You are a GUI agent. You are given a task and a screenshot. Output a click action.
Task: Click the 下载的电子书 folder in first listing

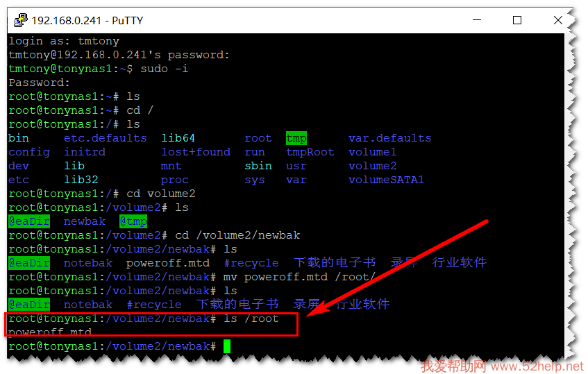pyautogui.click(x=335, y=263)
